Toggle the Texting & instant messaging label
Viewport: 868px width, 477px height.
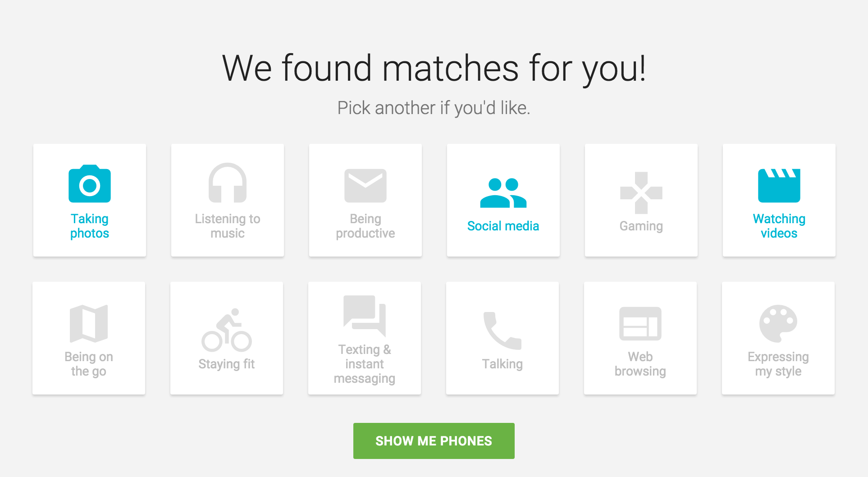tap(365, 364)
